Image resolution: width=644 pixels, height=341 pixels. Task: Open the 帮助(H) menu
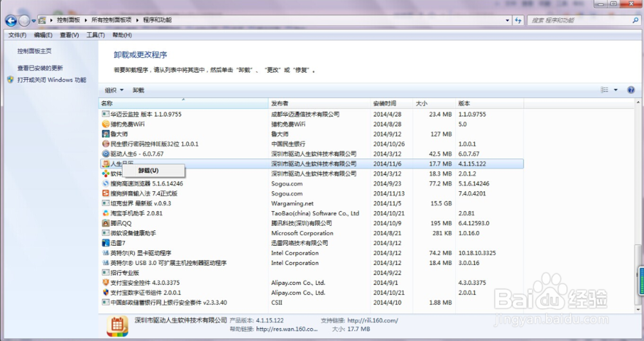pyautogui.click(x=122, y=35)
